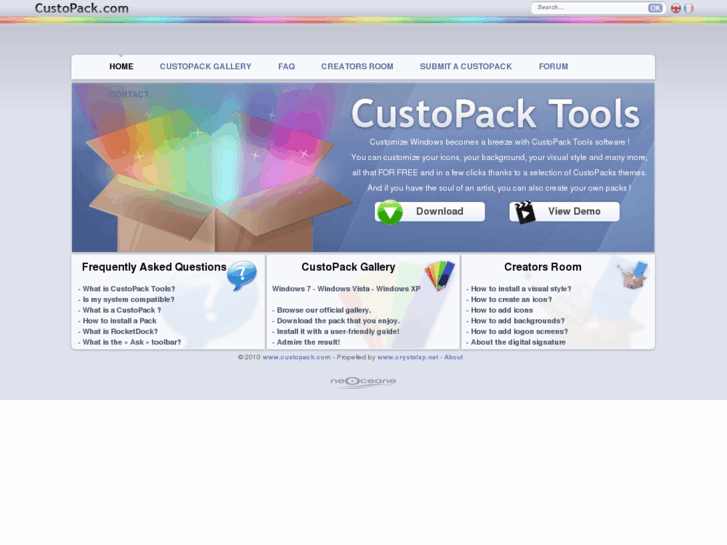The height and width of the screenshot is (545, 727).
Task: Open 'How to install a visual style?' link
Action: (521, 289)
